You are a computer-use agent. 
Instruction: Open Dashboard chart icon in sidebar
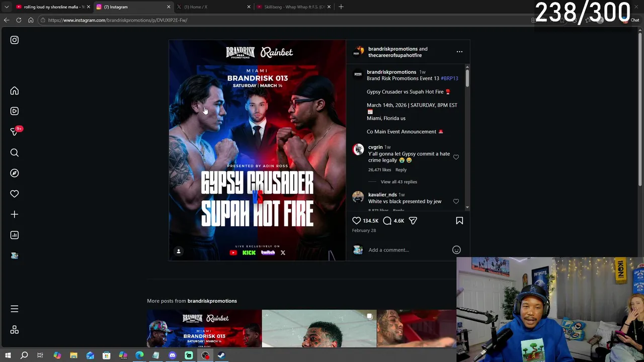tap(15, 235)
